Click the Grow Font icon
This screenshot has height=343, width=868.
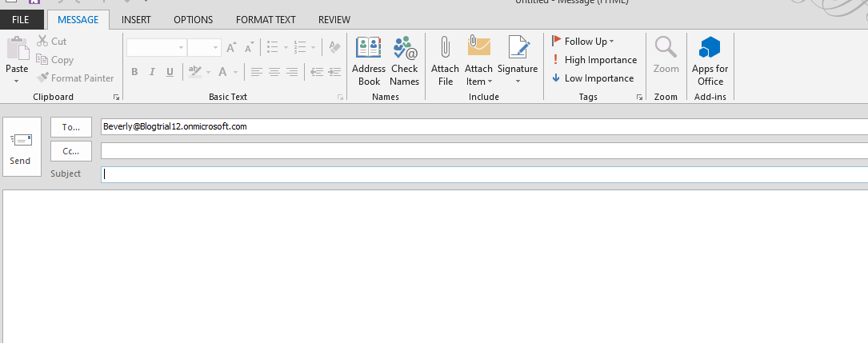(231, 48)
